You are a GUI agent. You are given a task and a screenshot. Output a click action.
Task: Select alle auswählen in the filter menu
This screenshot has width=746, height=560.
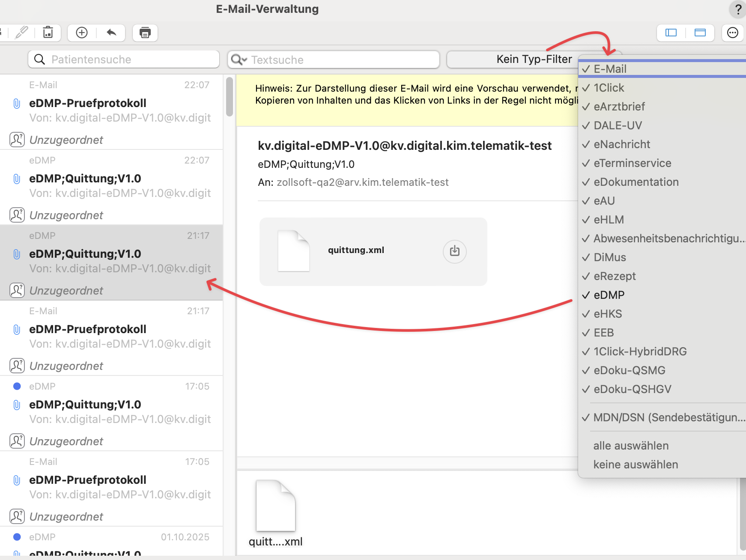click(x=631, y=445)
